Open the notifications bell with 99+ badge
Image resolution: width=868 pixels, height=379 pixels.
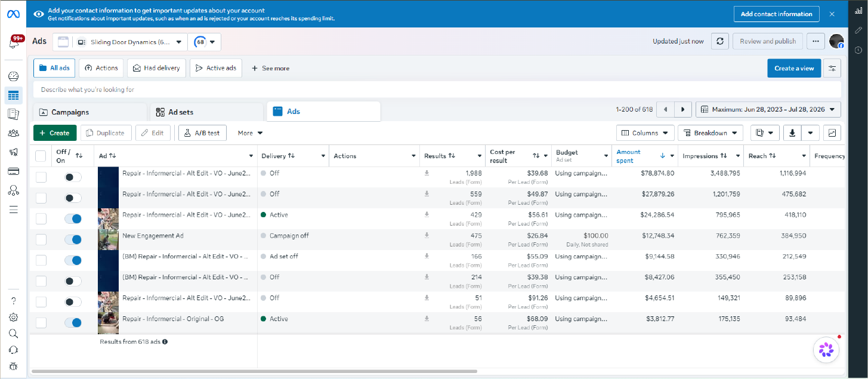point(14,42)
